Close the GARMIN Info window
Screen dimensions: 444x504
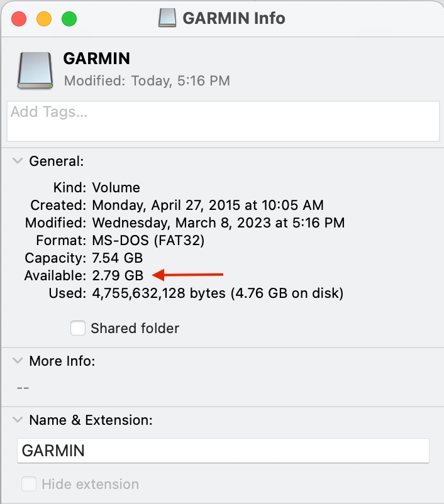pyautogui.click(x=19, y=19)
